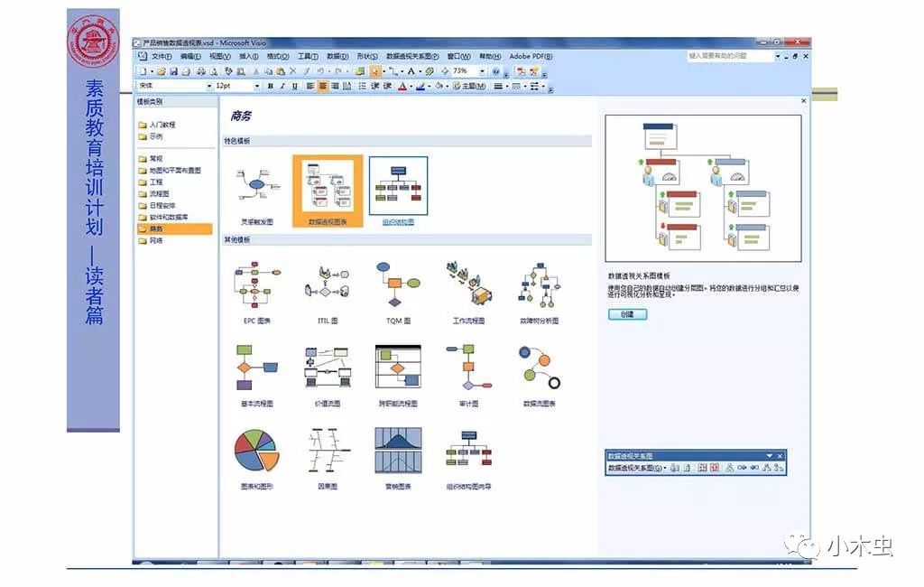Viewport: 924px width, 587px height.
Task: Click the Cut scissors icon
Action: [255, 71]
